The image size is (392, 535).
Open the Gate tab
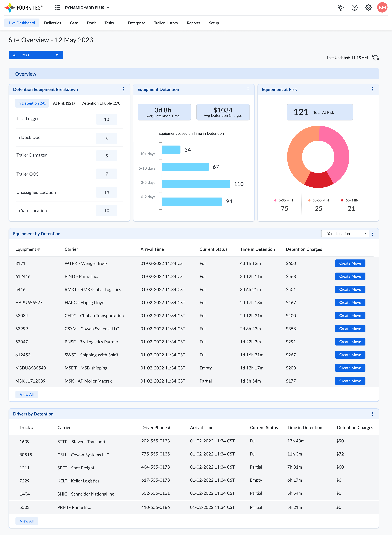(74, 23)
